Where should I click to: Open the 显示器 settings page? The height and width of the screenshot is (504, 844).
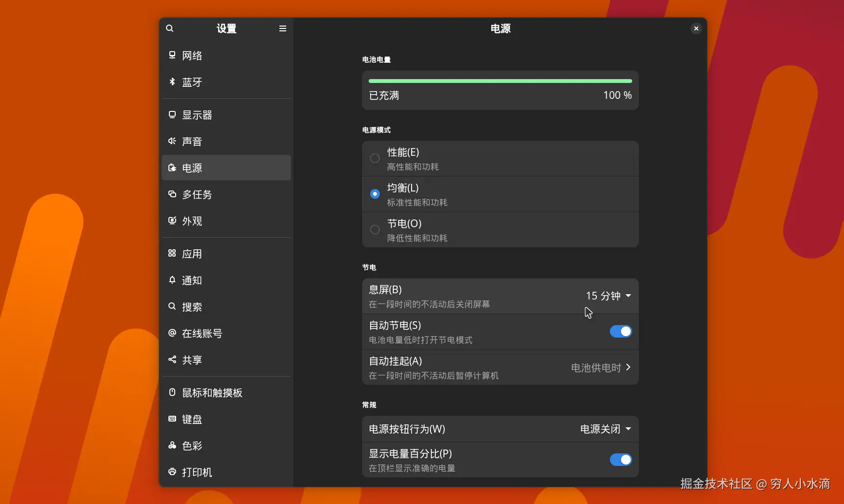tap(226, 115)
